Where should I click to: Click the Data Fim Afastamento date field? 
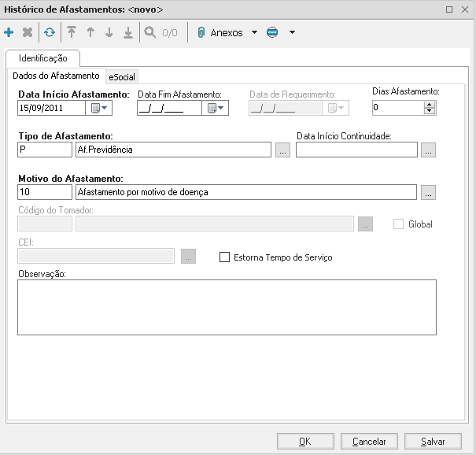coord(169,108)
